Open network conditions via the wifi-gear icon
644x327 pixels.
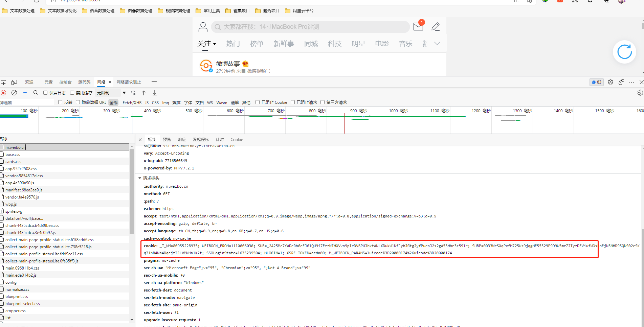pyautogui.click(x=133, y=92)
